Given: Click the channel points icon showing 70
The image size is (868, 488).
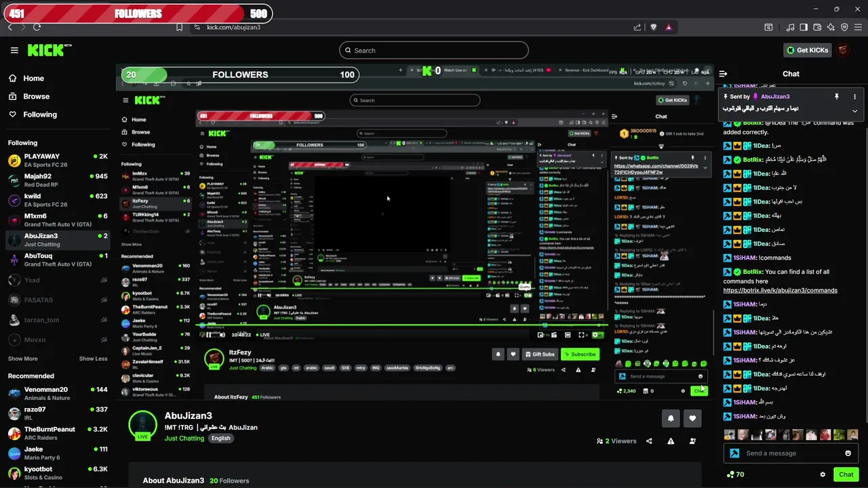Looking at the screenshot, I should coord(735,474).
